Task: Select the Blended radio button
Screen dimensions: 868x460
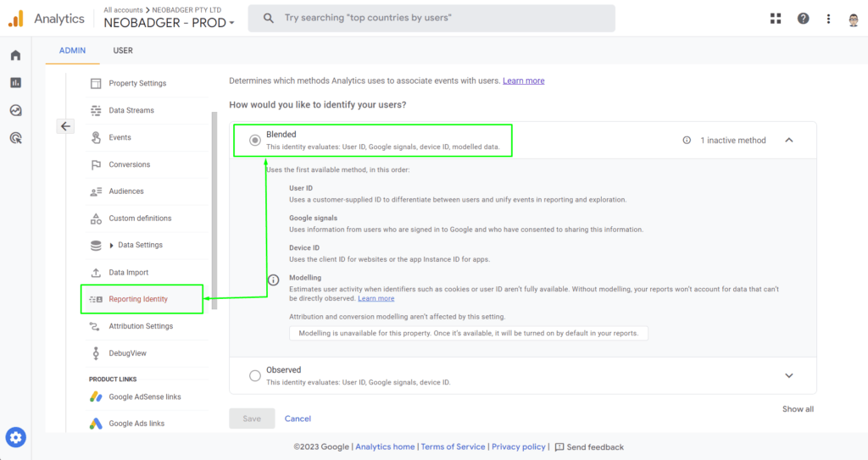Action: click(x=254, y=140)
